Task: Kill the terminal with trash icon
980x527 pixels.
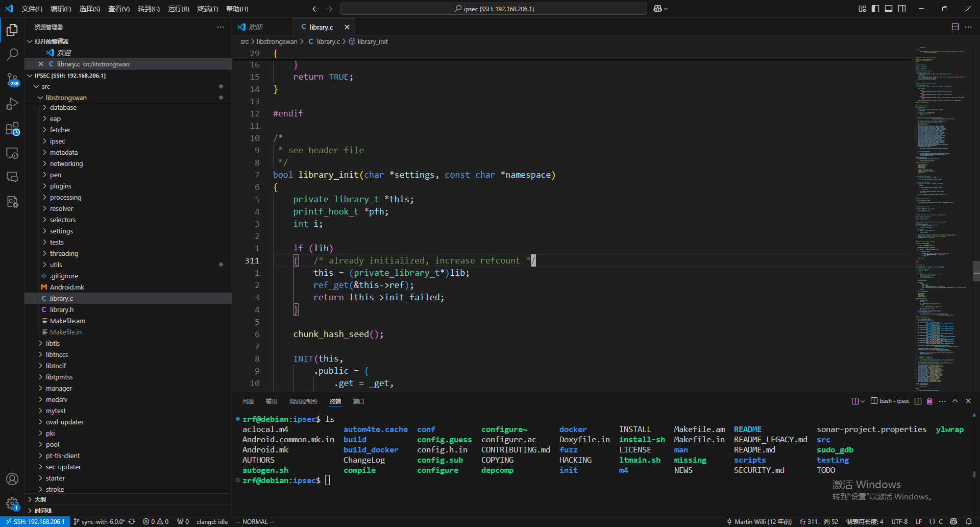Action: tap(929, 401)
